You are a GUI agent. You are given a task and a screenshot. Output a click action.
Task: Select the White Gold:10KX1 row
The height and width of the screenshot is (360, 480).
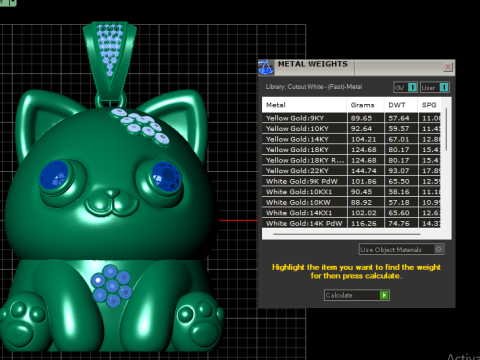351,192
